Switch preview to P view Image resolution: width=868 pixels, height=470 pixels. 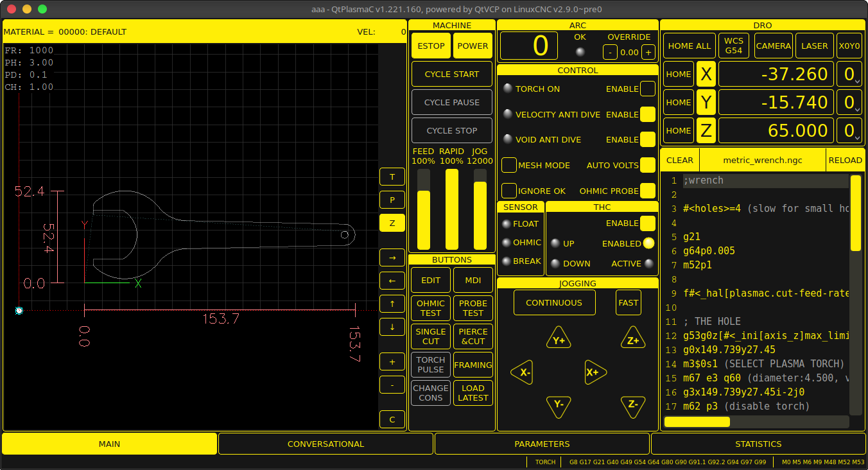coord(392,200)
